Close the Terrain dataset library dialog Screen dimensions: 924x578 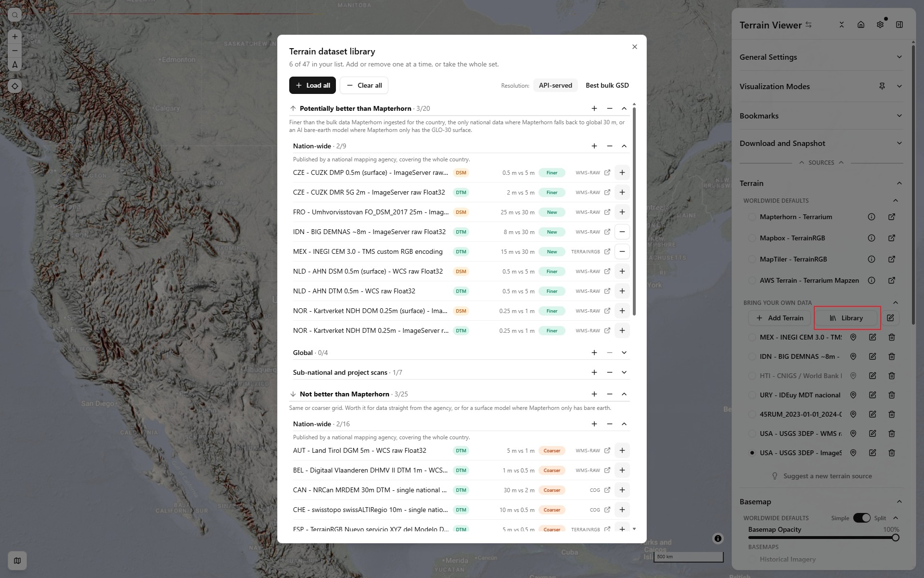[635, 47]
